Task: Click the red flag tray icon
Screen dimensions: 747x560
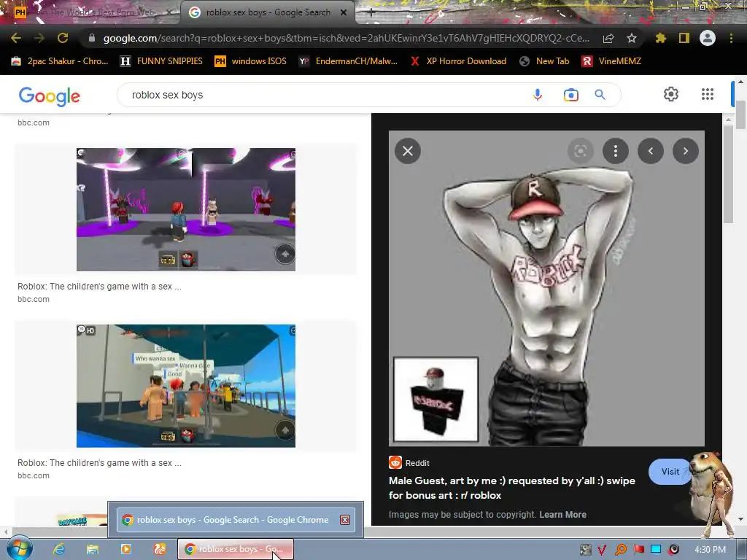Action: (638, 550)
